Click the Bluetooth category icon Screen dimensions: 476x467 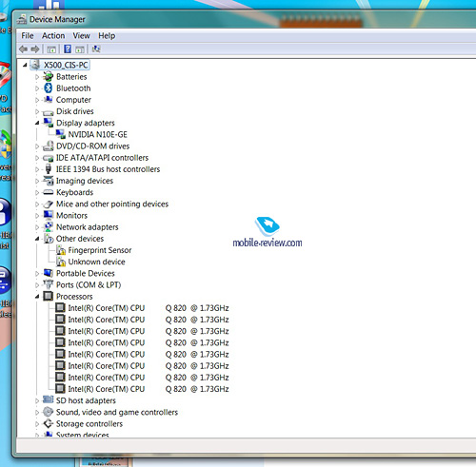point(49,88)
